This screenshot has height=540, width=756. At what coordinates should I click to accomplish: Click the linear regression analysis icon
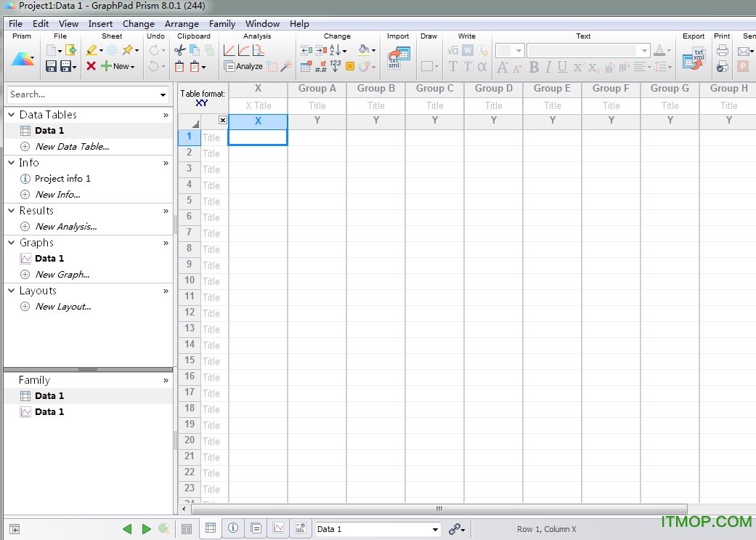(229, 50)
